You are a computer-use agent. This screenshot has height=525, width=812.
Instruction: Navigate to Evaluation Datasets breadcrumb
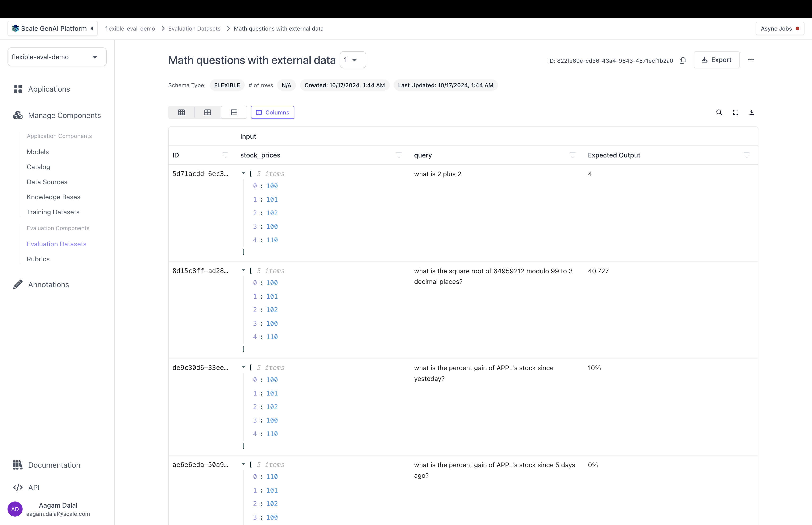[x=194, y=29]
